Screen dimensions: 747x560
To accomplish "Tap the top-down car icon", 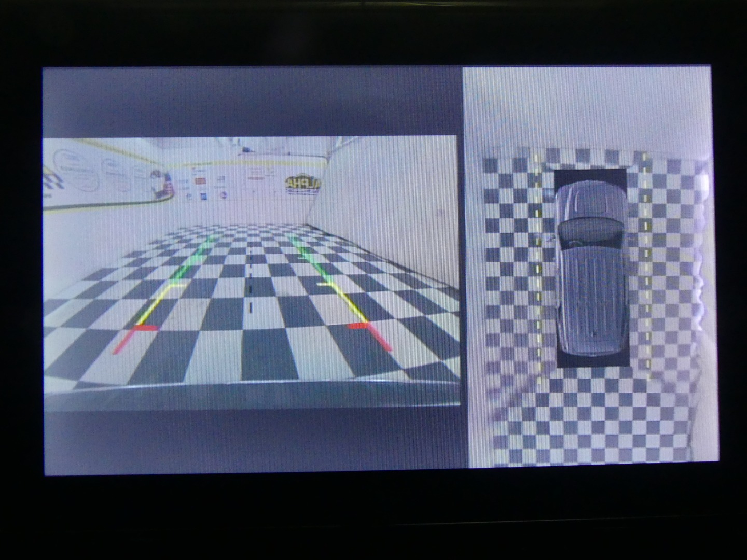I will pyautogui.click(x=590, y=268).
